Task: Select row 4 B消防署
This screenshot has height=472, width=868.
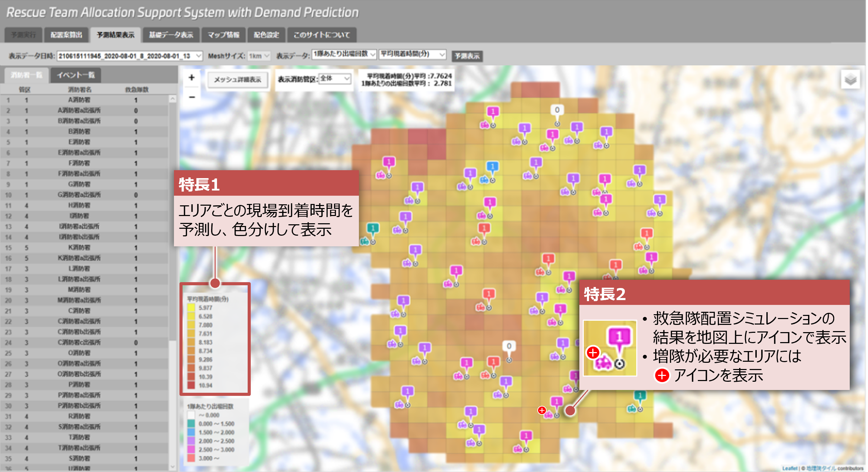Action: click(x=85, y=132)
